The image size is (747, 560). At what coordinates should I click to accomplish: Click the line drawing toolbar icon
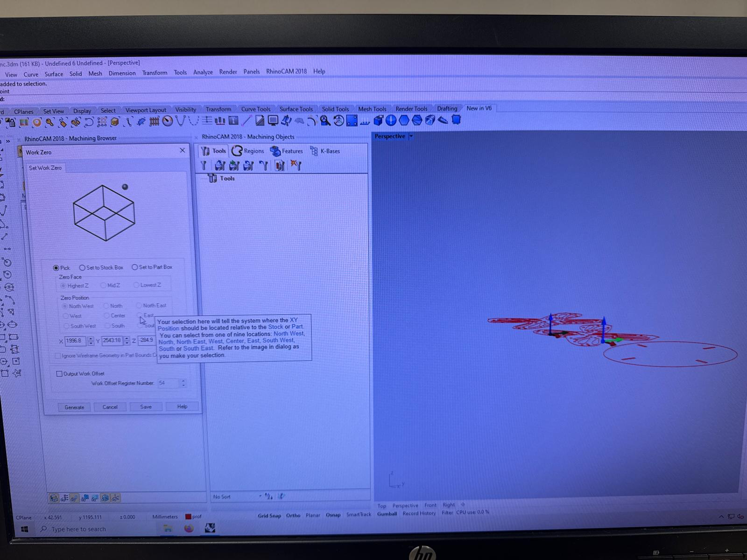coord(247,121)
